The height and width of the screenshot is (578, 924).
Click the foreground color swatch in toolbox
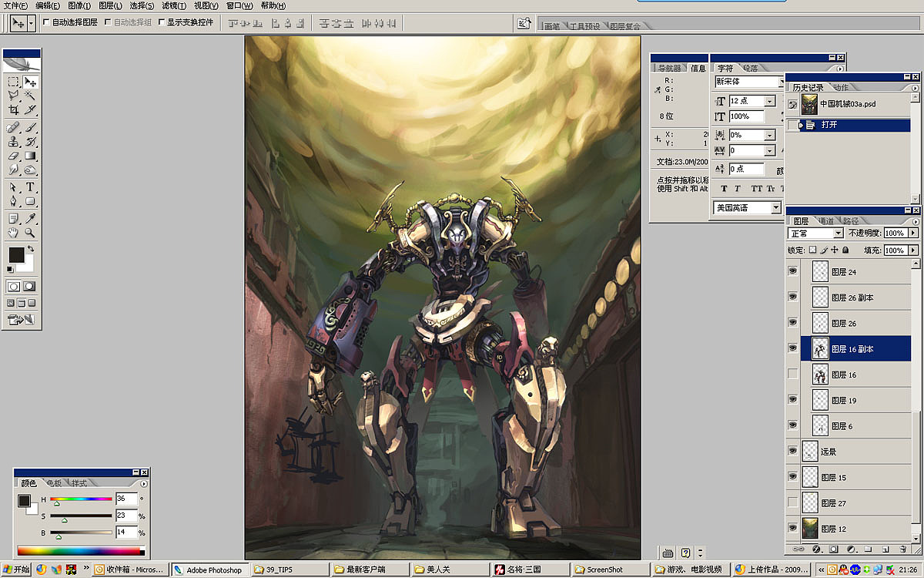[x=16, y=255]
